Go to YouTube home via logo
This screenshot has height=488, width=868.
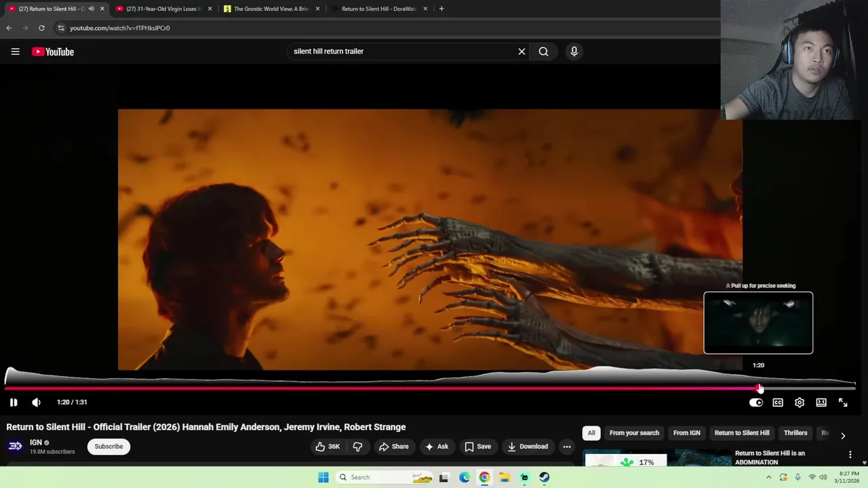[x=53, y=52]
